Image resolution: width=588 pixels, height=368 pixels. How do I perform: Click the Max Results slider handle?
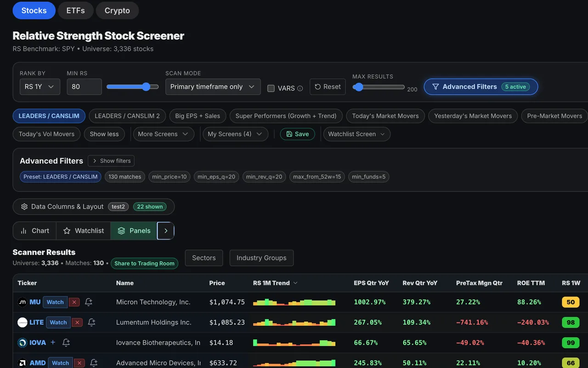click(358, 87)
